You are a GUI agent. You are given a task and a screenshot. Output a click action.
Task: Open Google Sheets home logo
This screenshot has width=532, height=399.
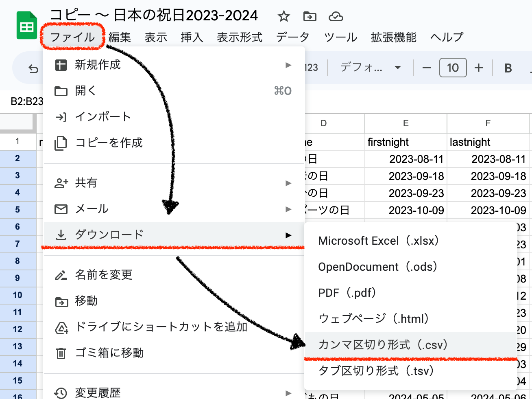coord(27,26)
